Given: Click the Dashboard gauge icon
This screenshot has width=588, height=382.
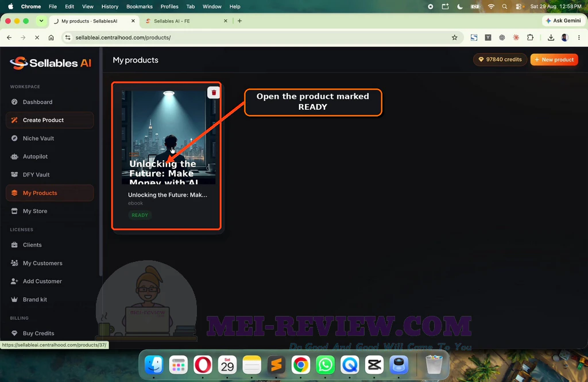Looking at the screenshot, I should click(x=14, y=102).
